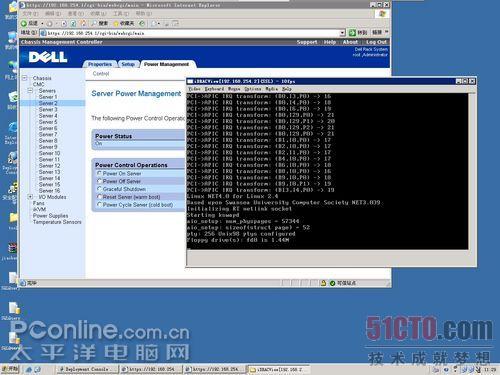
Task: Click the Control sub-tab
Action: [x=101, y=74]
